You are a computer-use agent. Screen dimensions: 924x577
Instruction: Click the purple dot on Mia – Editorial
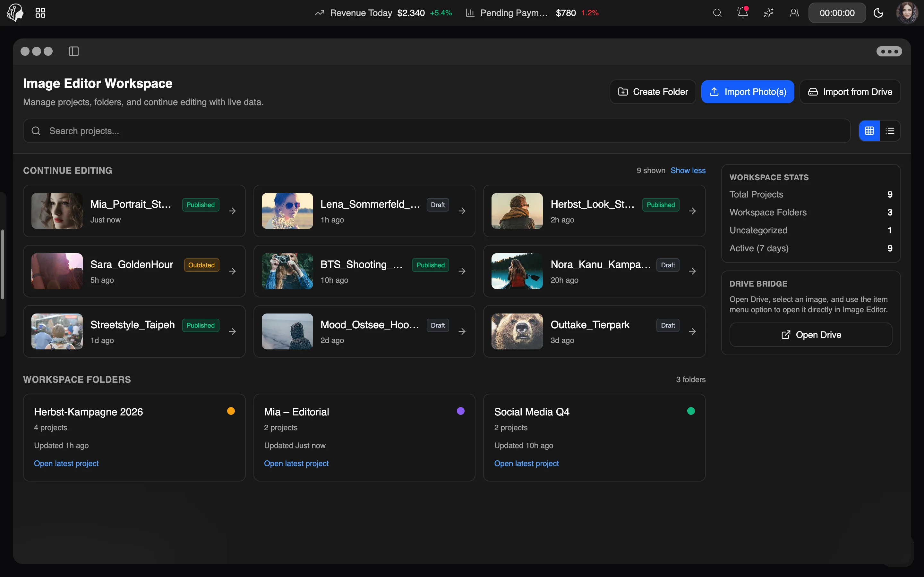click(x=460, y=411)
